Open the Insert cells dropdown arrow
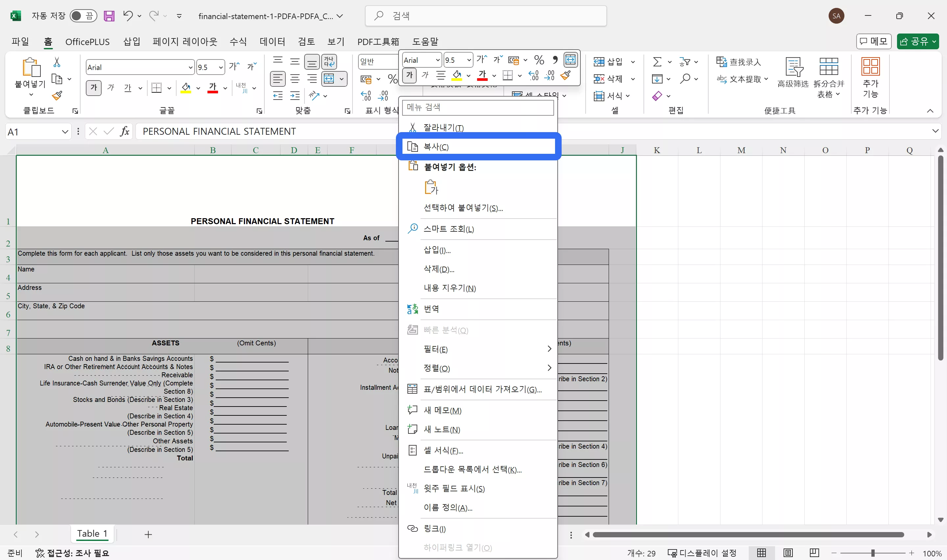The width and height of the screenshot is (947, 560). pos(633,62)
